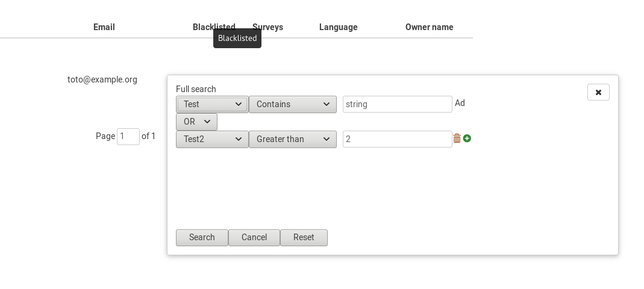Select the toto@example.org email entry
The image size is (644, 289).
(x=102, y=79)
